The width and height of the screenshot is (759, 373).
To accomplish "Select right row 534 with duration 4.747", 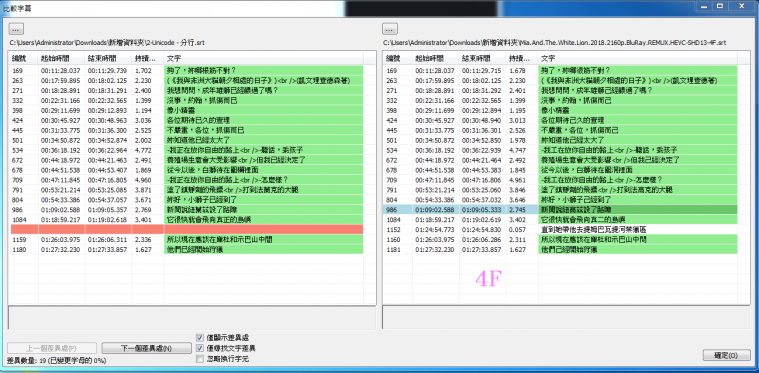I will point(561,150).
